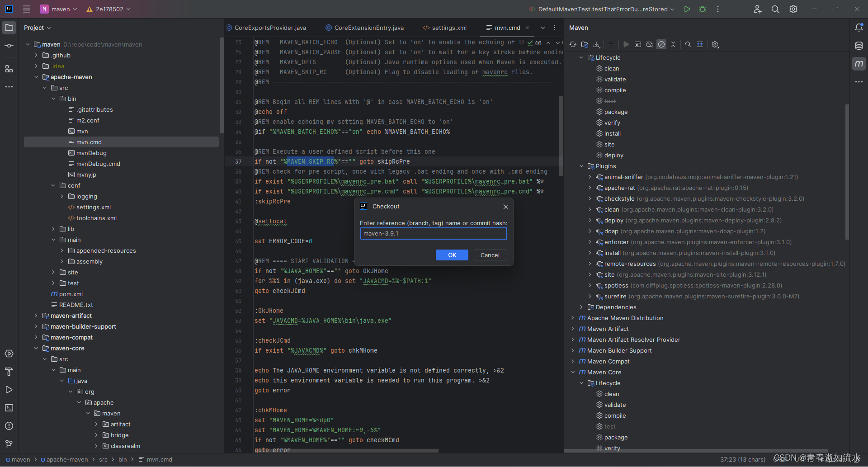868x467 pixels.
Task: Expand the maven-artifact module
Action: [x=36, y=316]
